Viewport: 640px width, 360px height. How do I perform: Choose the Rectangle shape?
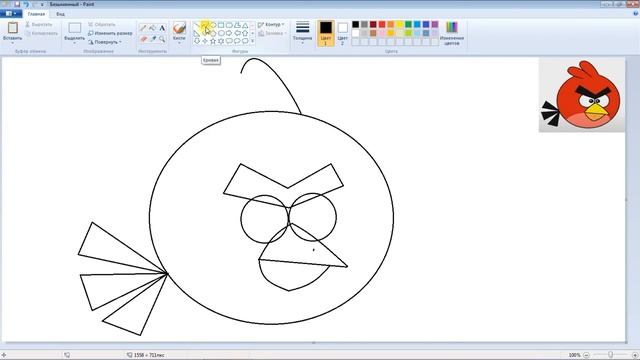coord(221,25)
